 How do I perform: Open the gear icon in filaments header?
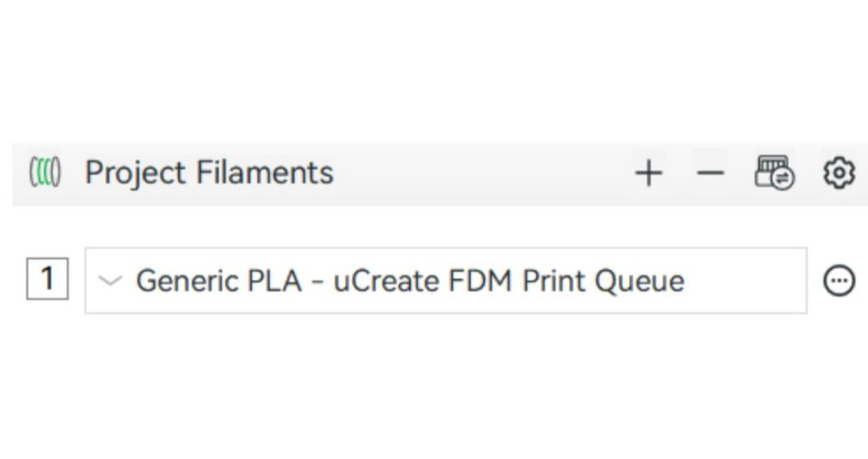coord(839,173)
